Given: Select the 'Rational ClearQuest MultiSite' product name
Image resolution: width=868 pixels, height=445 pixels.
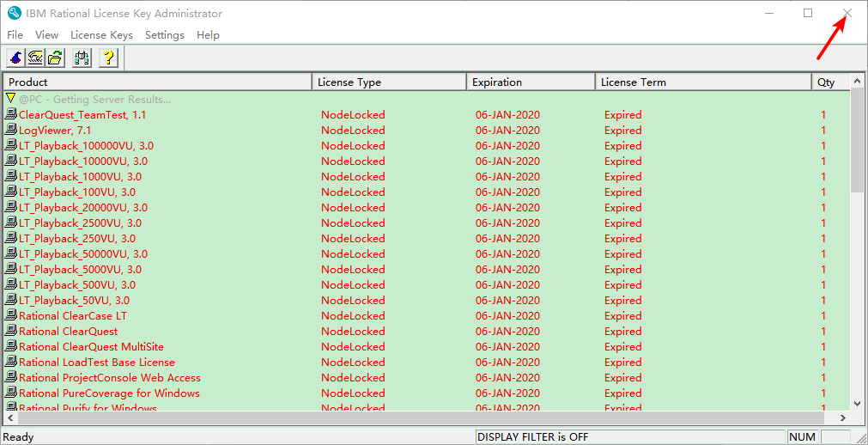Looking at the screenshot, I should tap(91, 347).
